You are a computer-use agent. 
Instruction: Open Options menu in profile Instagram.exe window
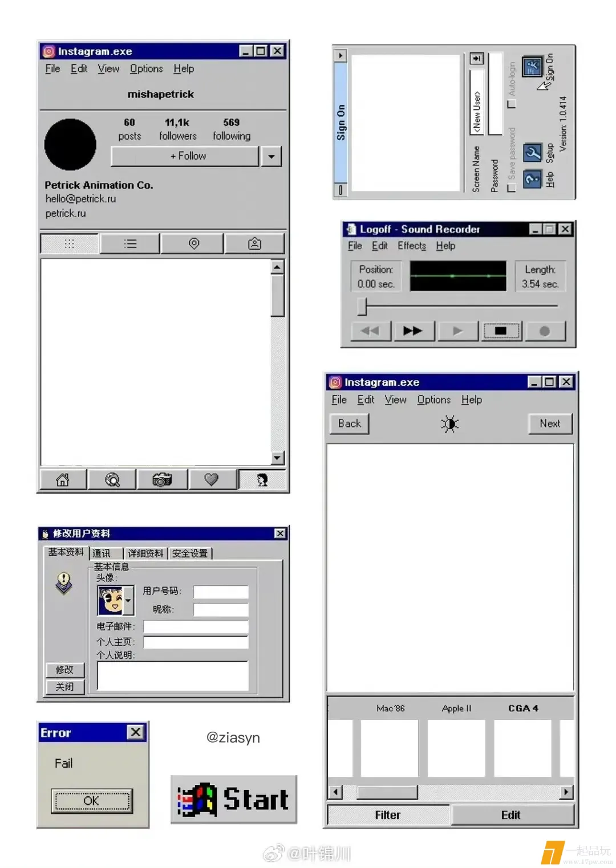click(147, 69)
